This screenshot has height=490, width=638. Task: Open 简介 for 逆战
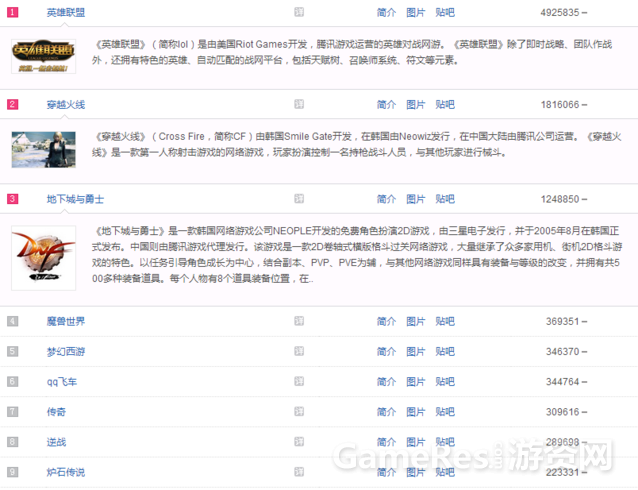click(386, 442)
